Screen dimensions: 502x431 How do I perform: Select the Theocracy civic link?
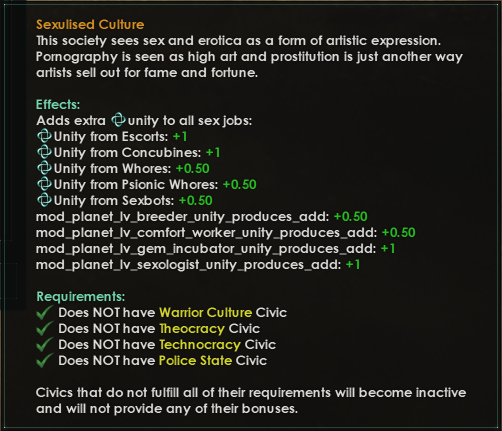pos(192,329)
